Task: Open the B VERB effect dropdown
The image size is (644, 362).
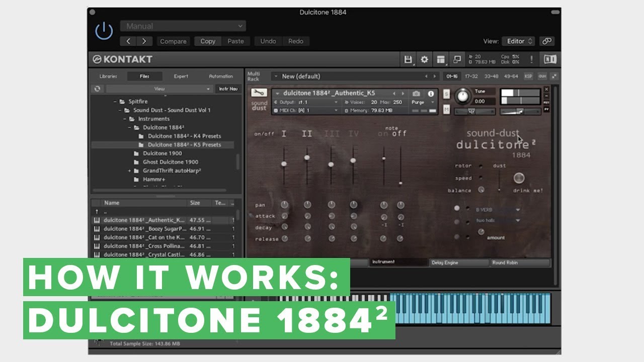Action: point(497,209)
